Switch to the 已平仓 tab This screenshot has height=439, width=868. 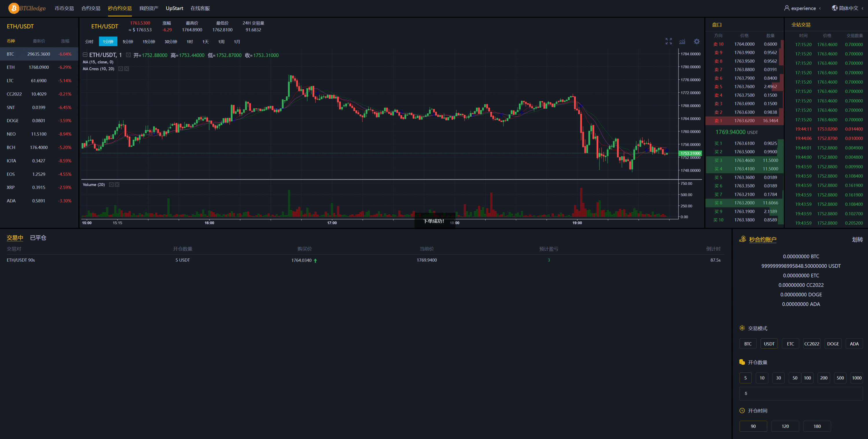[38, 238]
